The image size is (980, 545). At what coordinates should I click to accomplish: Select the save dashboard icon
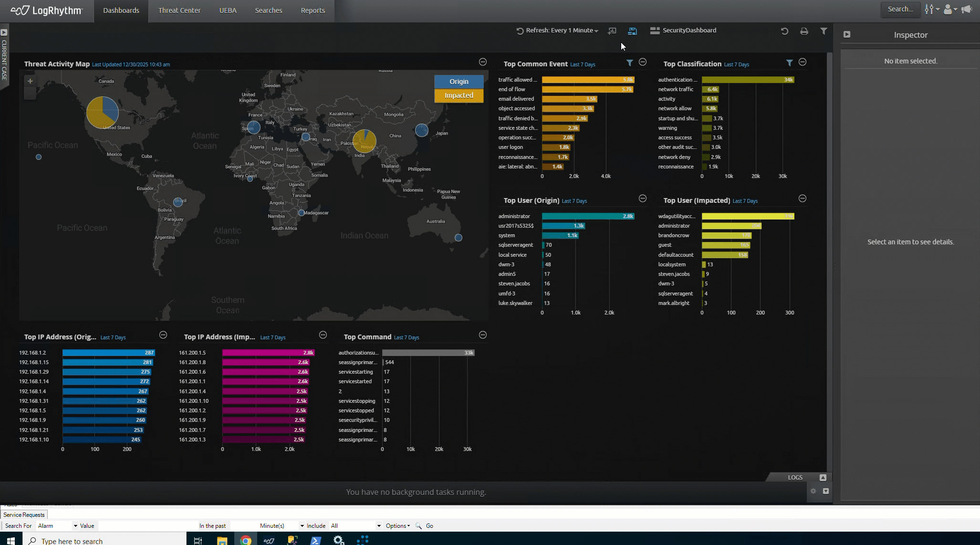point(633,31)
